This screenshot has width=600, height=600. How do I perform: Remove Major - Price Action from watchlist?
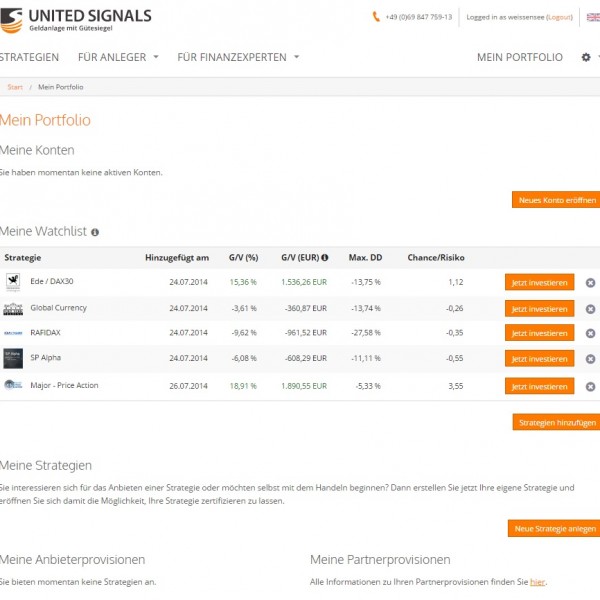pyautogui.click(x=590, y=386)
